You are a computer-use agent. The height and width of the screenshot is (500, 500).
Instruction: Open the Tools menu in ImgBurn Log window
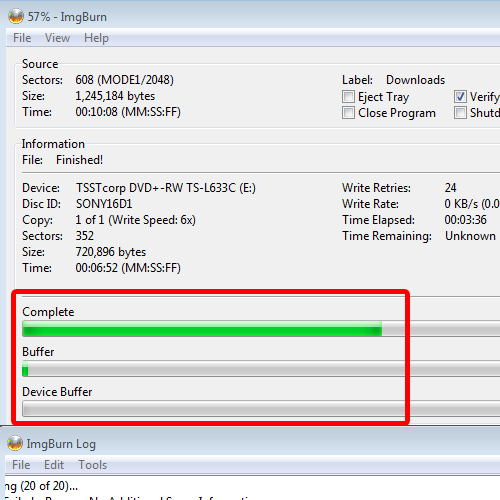point(93,465)
